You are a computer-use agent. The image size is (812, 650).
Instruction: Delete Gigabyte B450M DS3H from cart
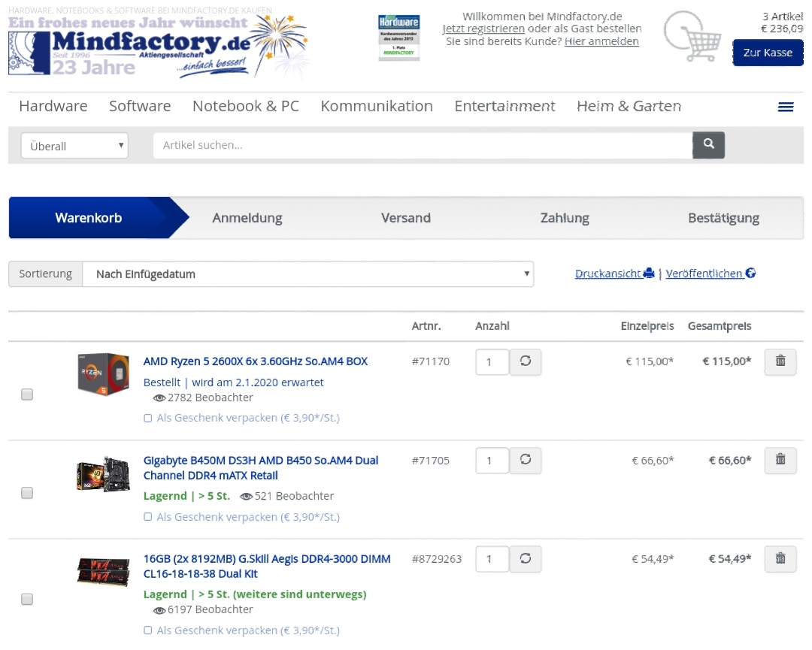pos(780,460)
